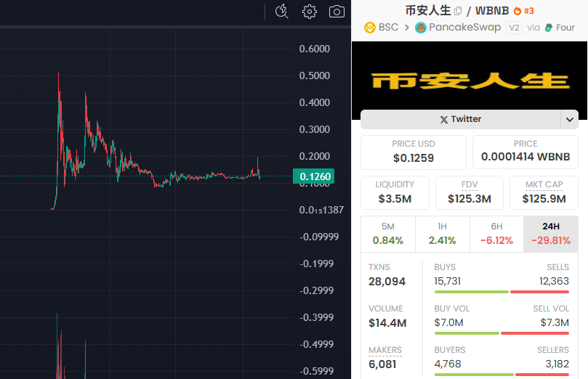Select the 5M timeframe tab
Screen dimensions: 588x379
coord(387,234)
